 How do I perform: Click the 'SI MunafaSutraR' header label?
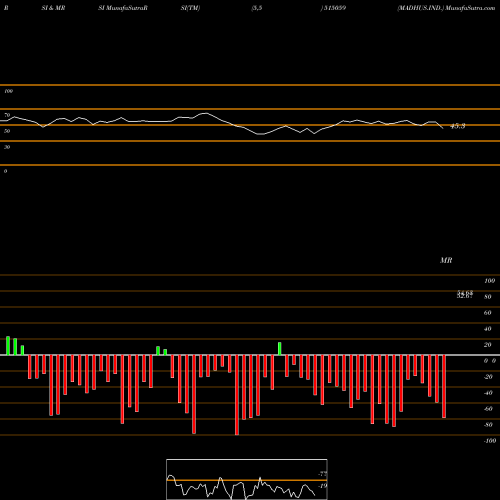click(x=123, y=8)
